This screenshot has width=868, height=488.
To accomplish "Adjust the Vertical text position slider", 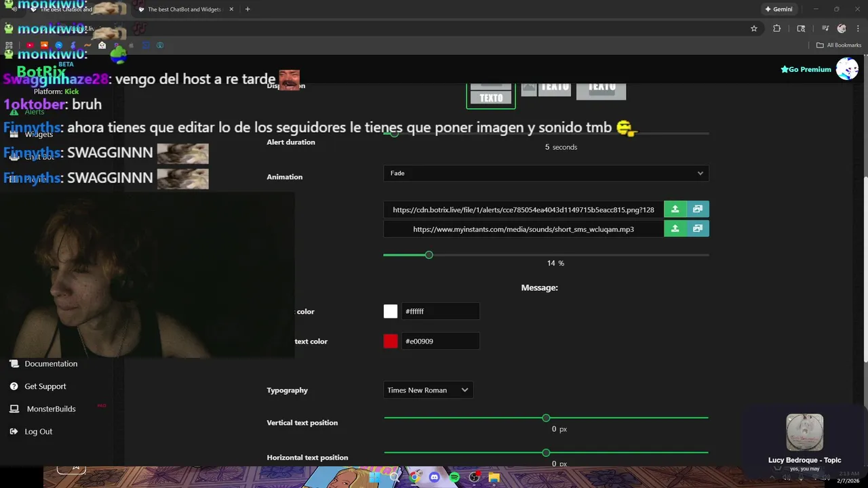I will (546, 418).
